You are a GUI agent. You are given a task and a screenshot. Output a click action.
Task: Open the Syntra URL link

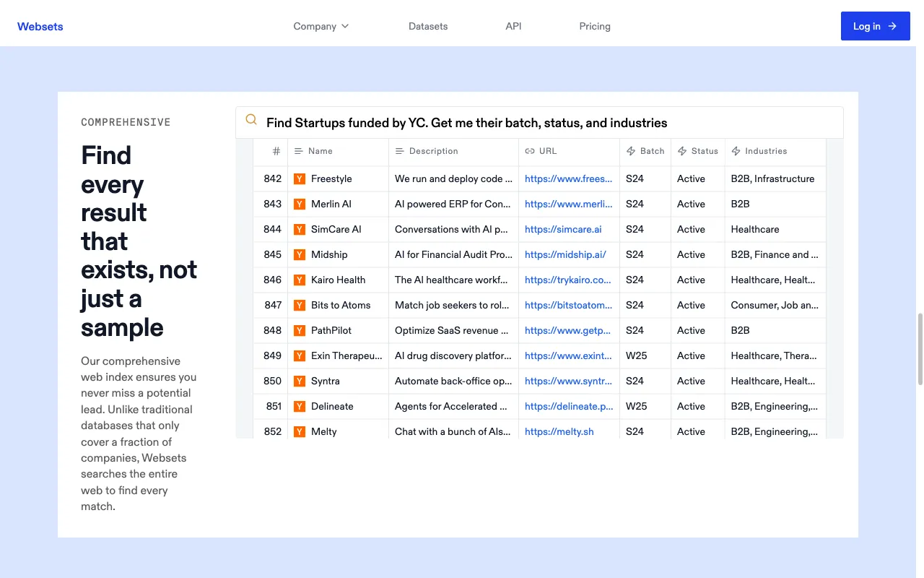click(x=568, y=381)
